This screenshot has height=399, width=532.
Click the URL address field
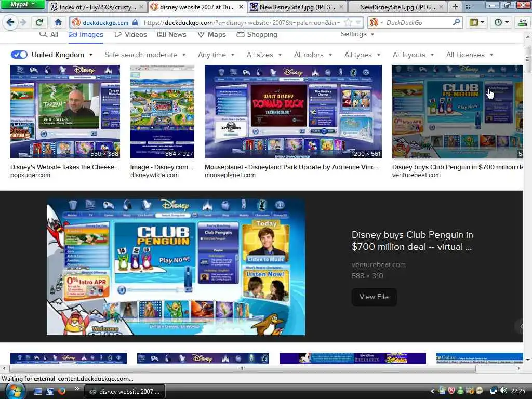tap(242, 23)
